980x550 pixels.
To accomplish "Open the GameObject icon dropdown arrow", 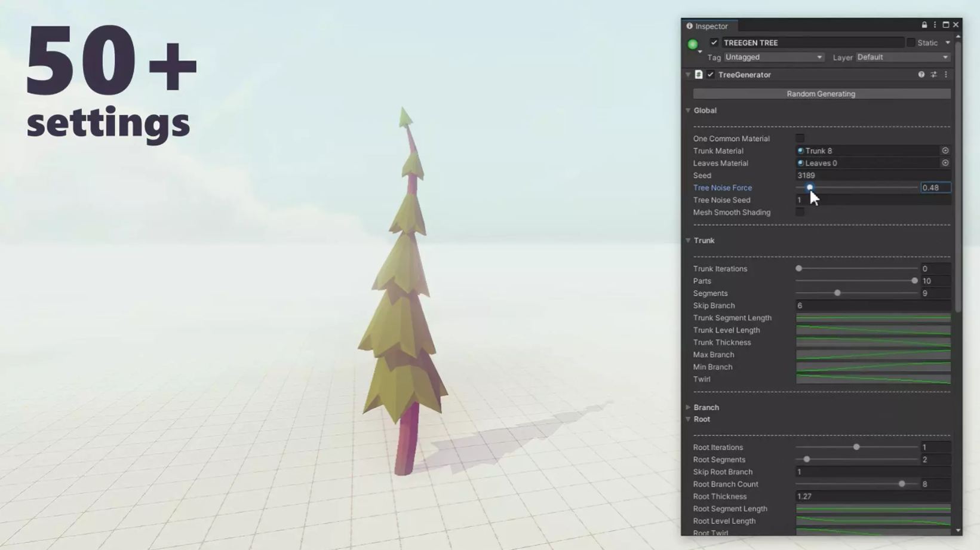I will pyautogui.click(x=700, y=52).
